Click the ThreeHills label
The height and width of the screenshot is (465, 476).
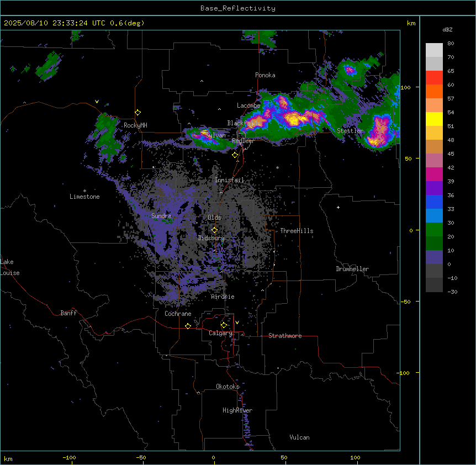[297, 231]
